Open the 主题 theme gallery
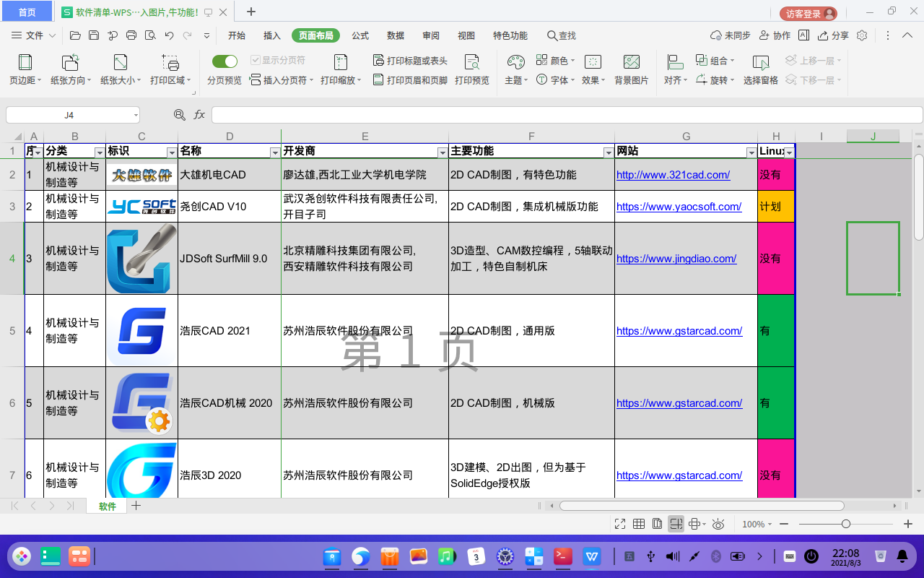Viewport: 924px width, 578px height. click(x=515, y=64)
